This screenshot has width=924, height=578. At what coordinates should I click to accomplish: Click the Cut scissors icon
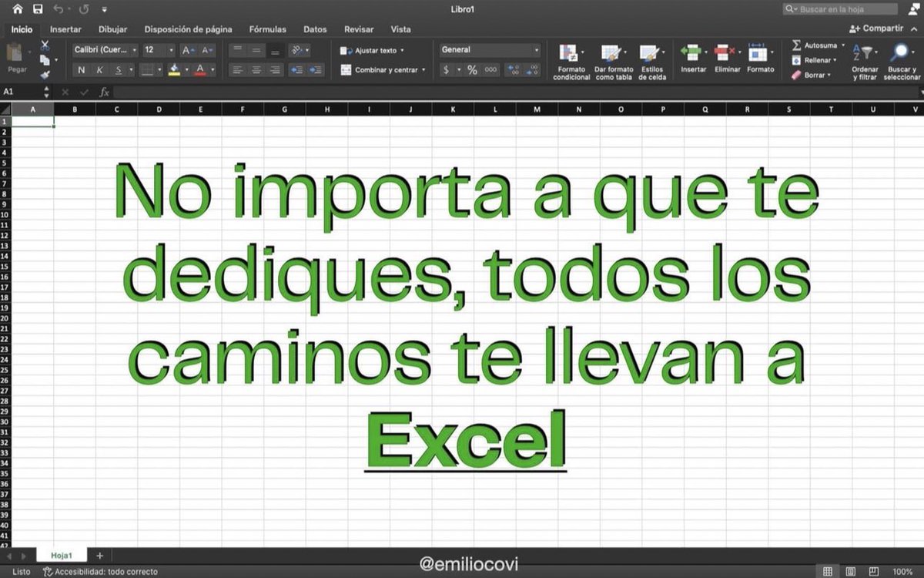tap(45, 45)
